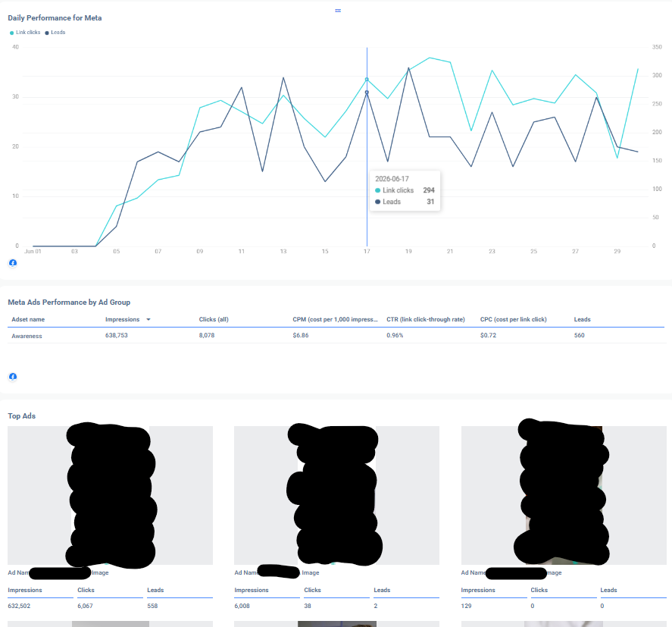Click the Leads 31 tooltip row
The width and height of the screenshot is (672, 627).
pos(405,202)
